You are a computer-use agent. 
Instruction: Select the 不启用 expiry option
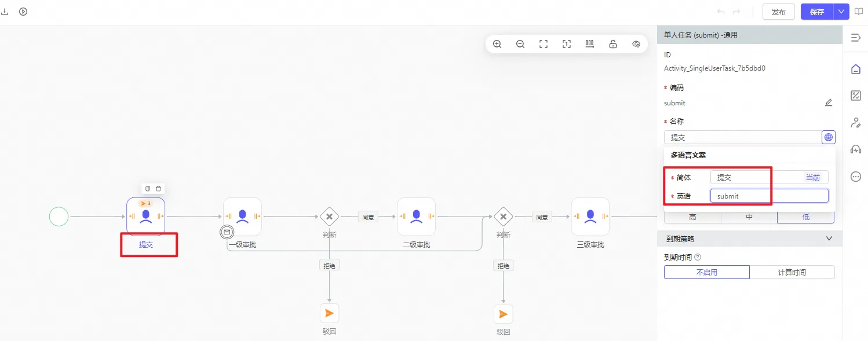coord(706,272)
